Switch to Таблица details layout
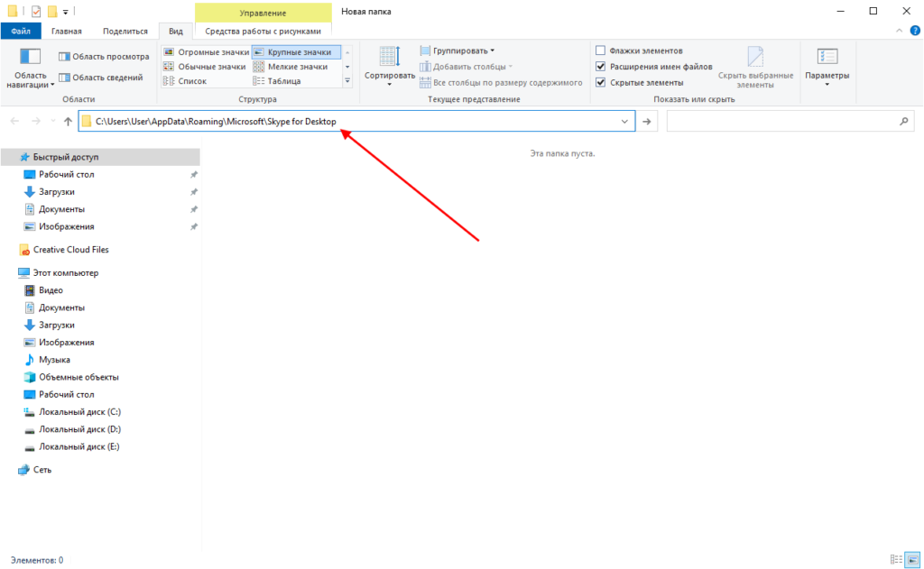The height and width of the screenshot is (569, 924). [277, 80]
